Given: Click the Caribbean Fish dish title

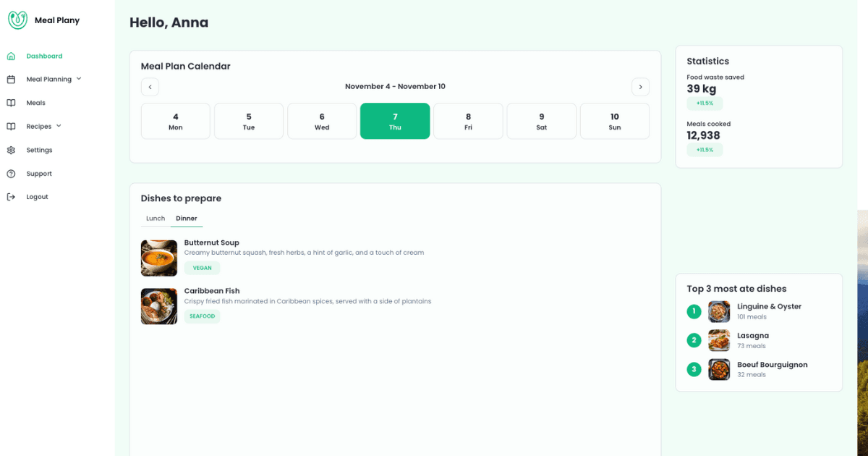Looking at the screenshot, I should point(212,291).
